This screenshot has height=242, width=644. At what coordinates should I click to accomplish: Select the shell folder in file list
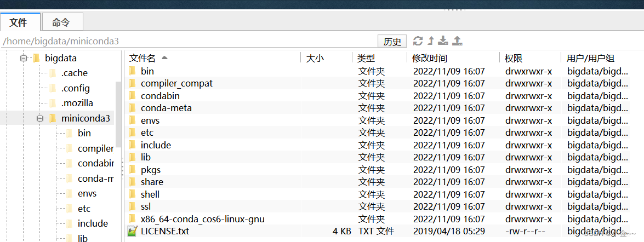[x=150, y=194]
